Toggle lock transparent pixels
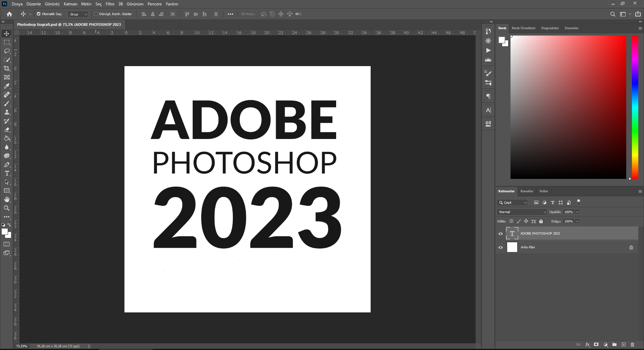This screenshot has height=350, width=644. coord(511,221)
